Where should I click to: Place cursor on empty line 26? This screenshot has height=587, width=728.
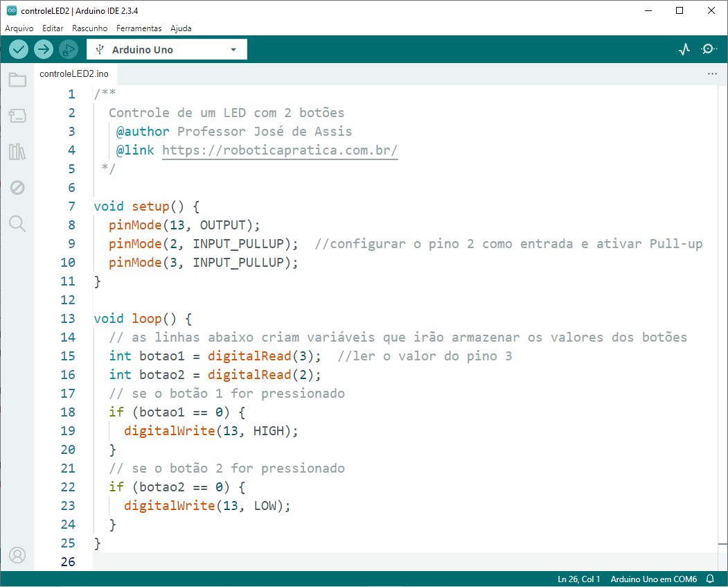404,562
